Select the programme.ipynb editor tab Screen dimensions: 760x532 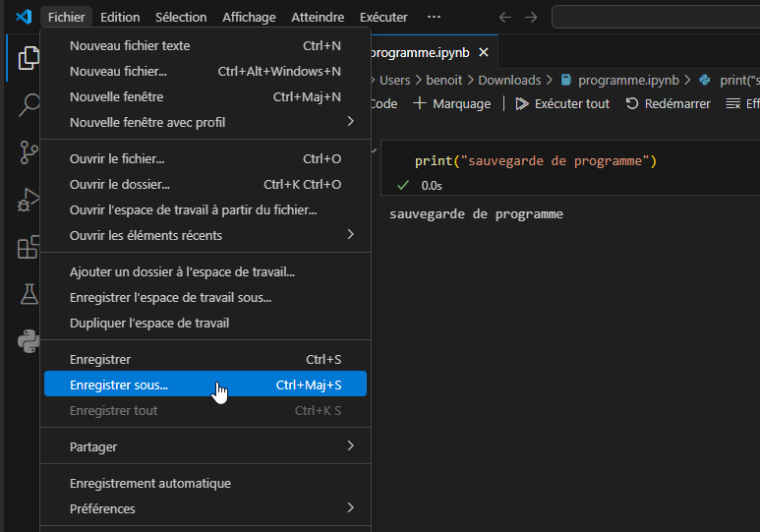434,52
